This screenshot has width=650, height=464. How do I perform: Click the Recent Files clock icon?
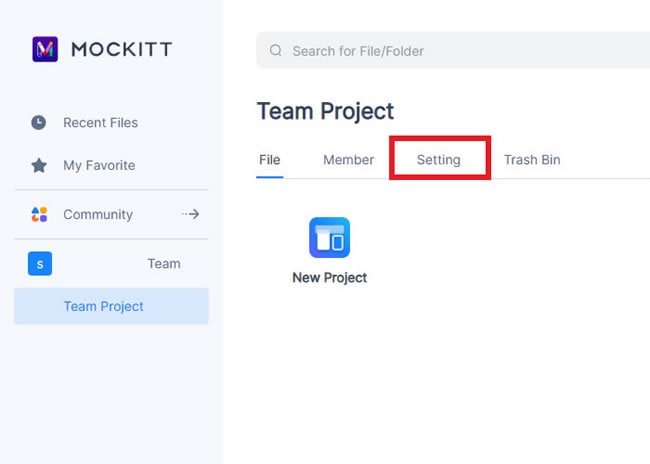point(39,122)
